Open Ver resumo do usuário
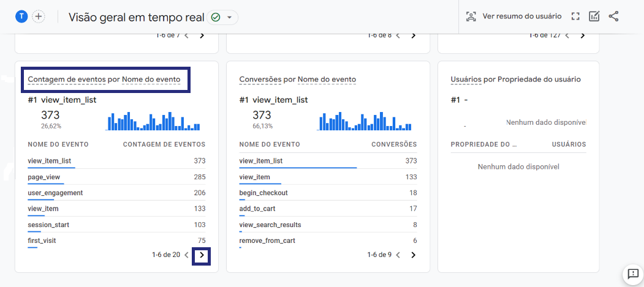Viewport: 644px width, 287px height. pyautogui.click(x=513, y=17)
